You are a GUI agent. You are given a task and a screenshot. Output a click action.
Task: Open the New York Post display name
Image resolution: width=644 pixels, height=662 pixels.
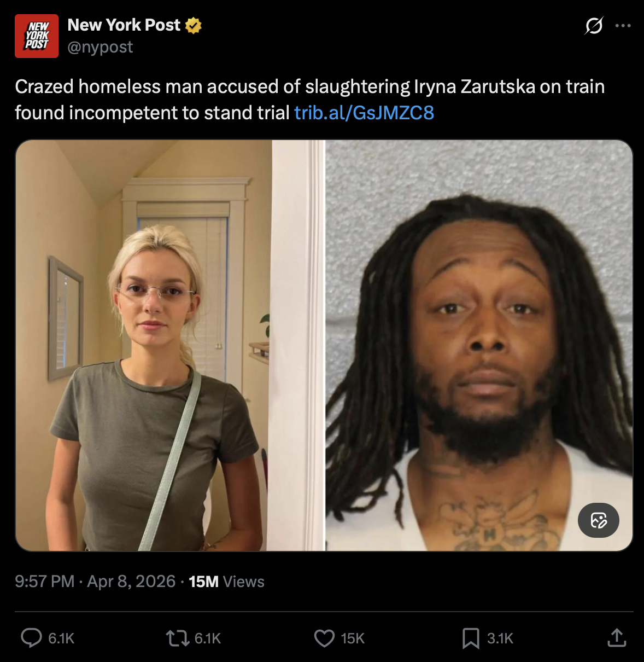124,25
